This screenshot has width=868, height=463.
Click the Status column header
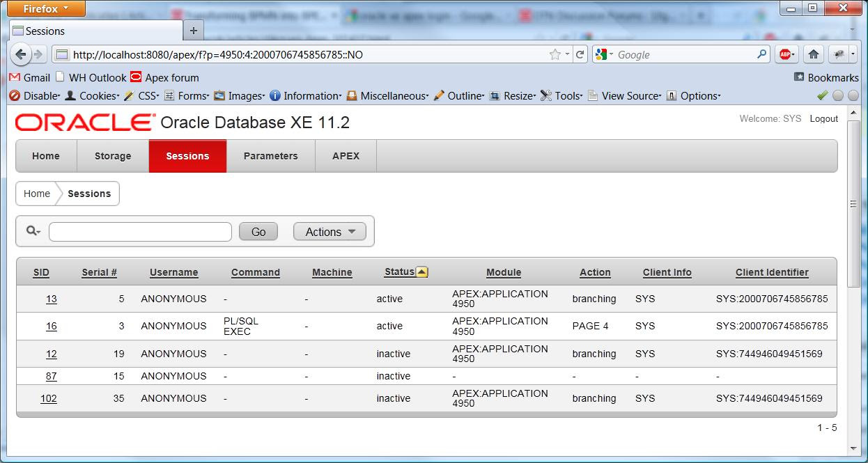(399, 272)
